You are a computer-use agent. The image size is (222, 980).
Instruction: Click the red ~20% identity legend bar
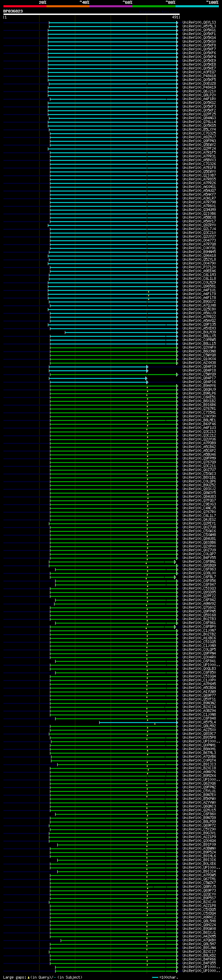click(x=25, y=6)
